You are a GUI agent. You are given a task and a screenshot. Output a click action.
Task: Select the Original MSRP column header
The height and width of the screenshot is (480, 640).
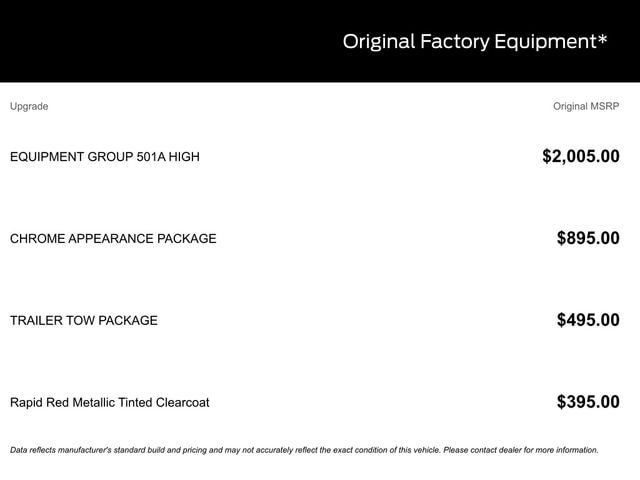(x=586, y=106)
